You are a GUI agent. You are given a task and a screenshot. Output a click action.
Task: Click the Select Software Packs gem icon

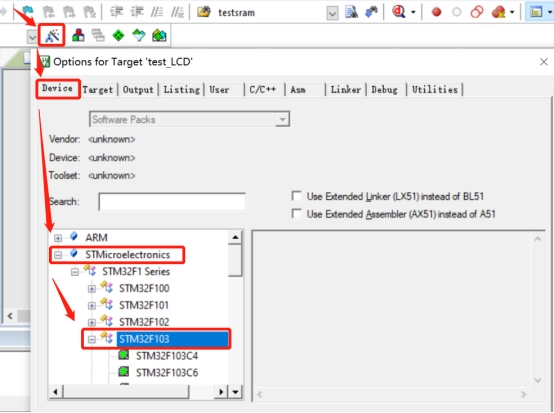[138, 35]
